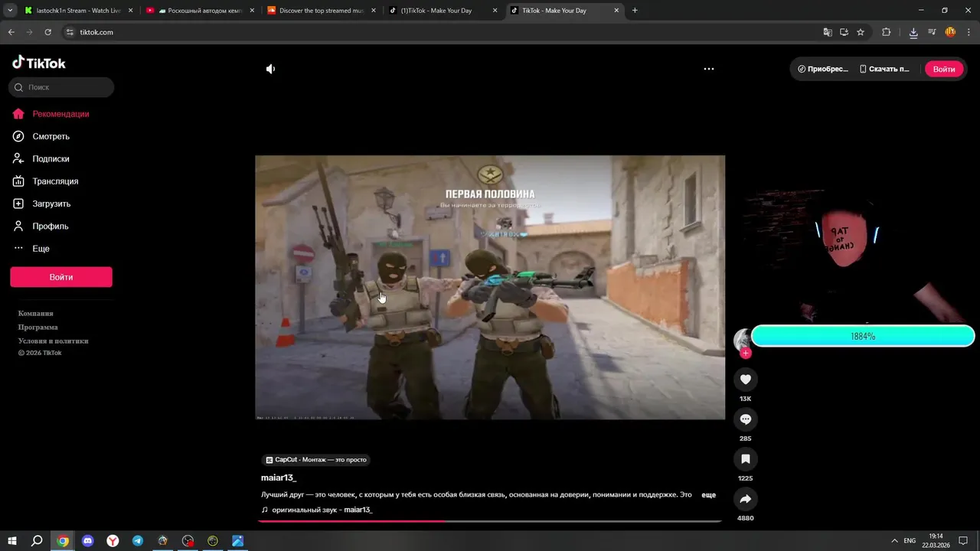Open the Photos app in taskbar

click(238, 541)
